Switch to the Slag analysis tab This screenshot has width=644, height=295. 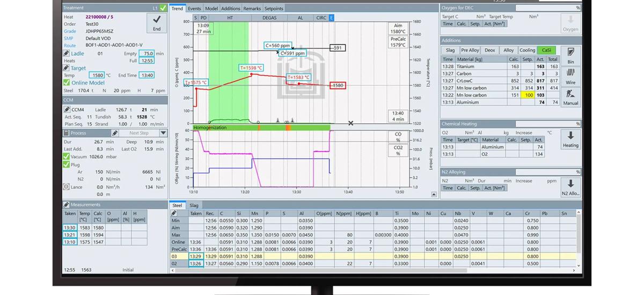click(194, 205)
